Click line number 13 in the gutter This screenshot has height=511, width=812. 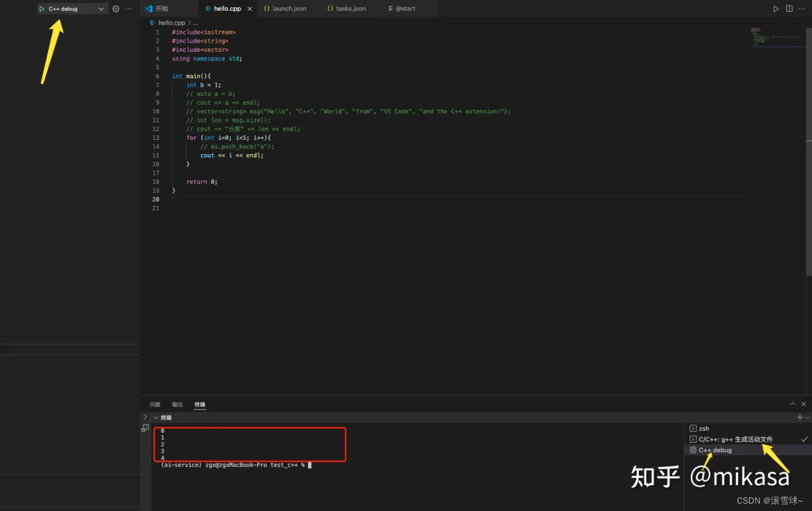(156, 138)
